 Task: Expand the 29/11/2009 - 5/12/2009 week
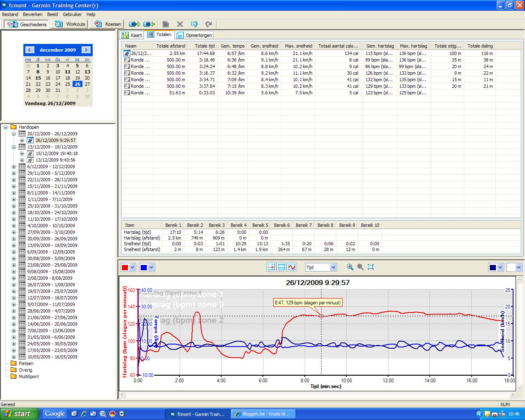(x=14, y=173)
